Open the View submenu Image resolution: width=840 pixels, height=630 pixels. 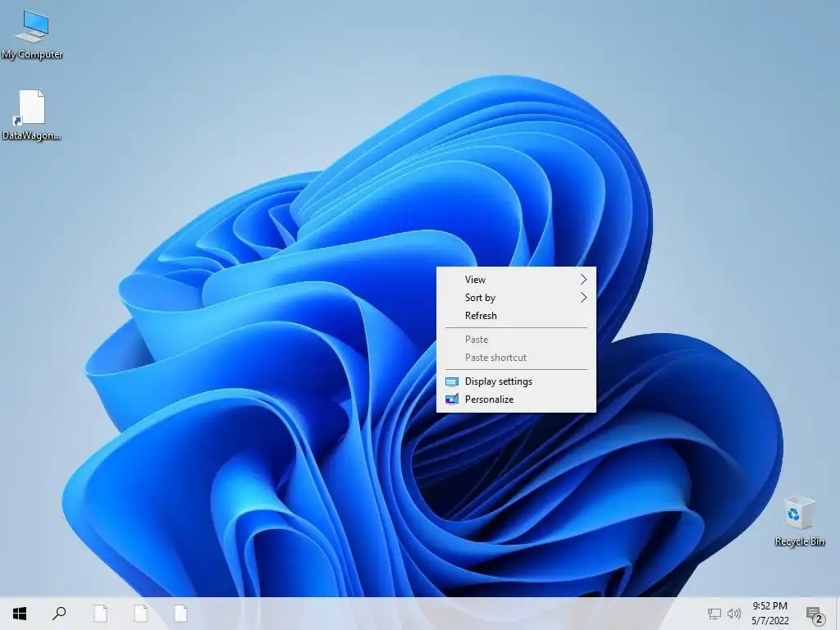516,280
